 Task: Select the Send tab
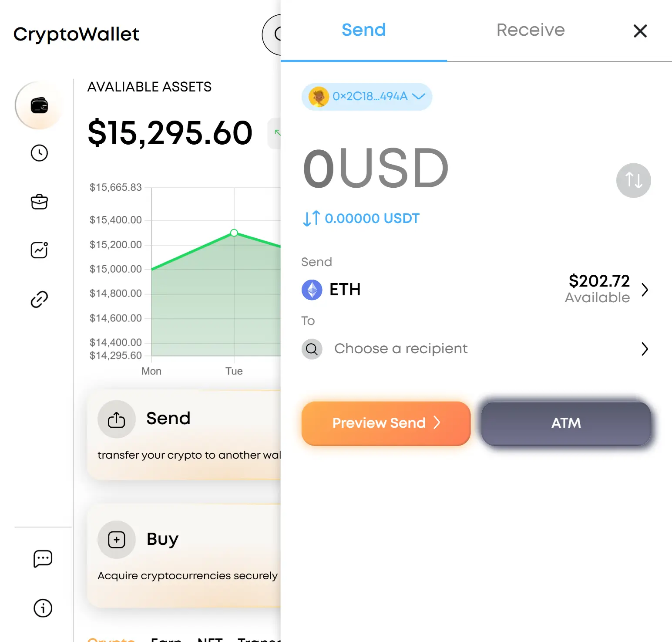(x=363, y=30)
